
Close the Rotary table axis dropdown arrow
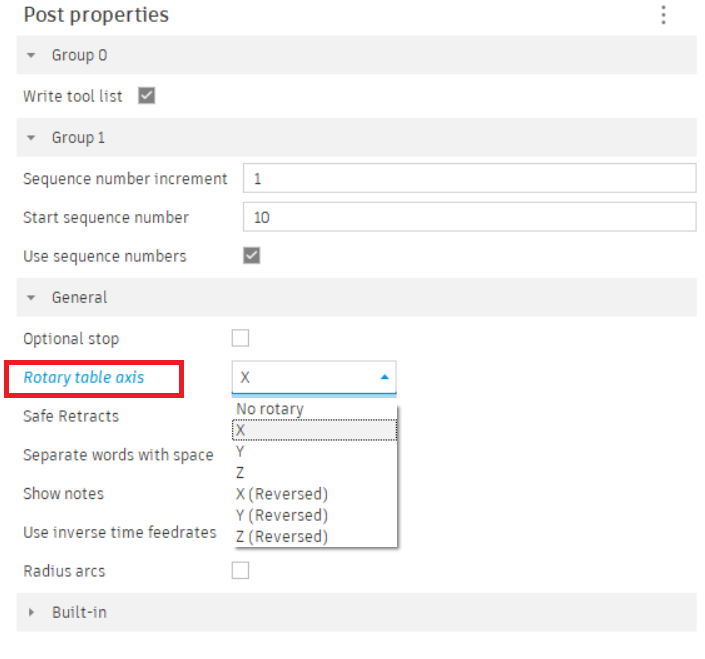384,378
